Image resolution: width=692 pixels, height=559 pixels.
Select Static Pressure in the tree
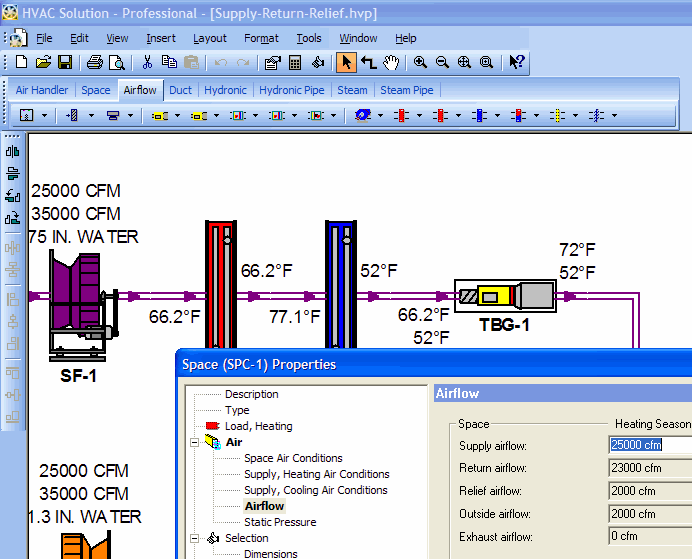coord(280,522)
